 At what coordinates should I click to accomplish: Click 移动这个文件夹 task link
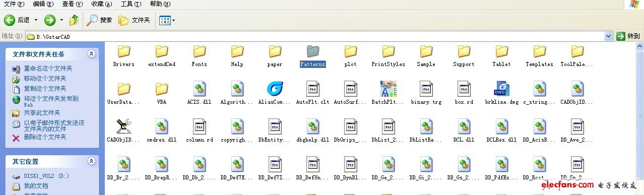45,79
